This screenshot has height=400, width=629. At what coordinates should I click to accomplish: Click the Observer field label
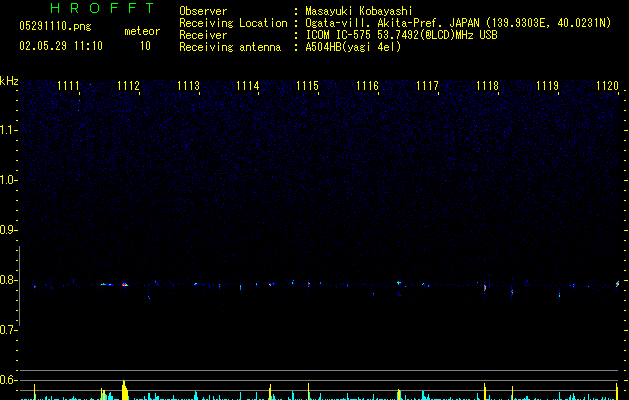pos(203,11)
